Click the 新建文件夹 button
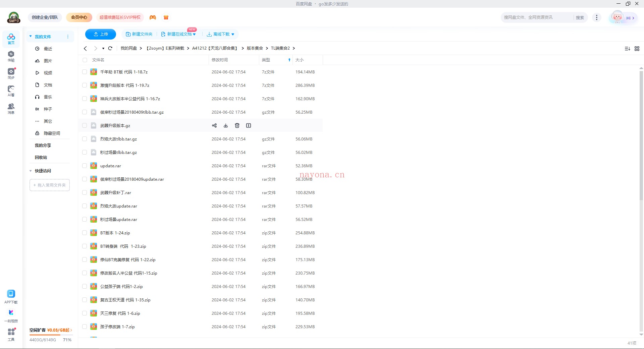 point(139,34)
